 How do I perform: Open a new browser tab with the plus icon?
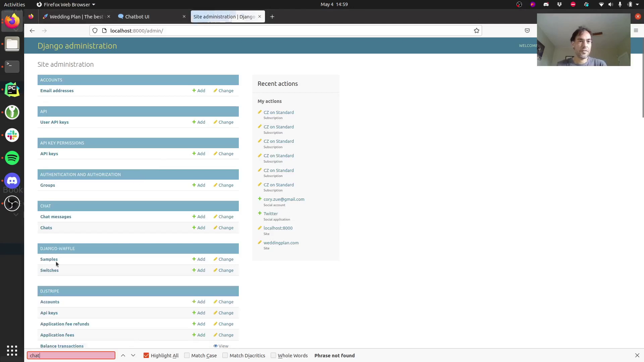click(x=272, y=16)
